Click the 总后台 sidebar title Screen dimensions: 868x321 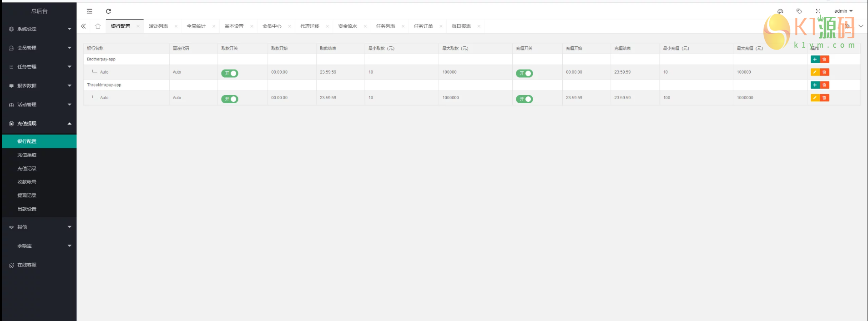tap(40, 11)
